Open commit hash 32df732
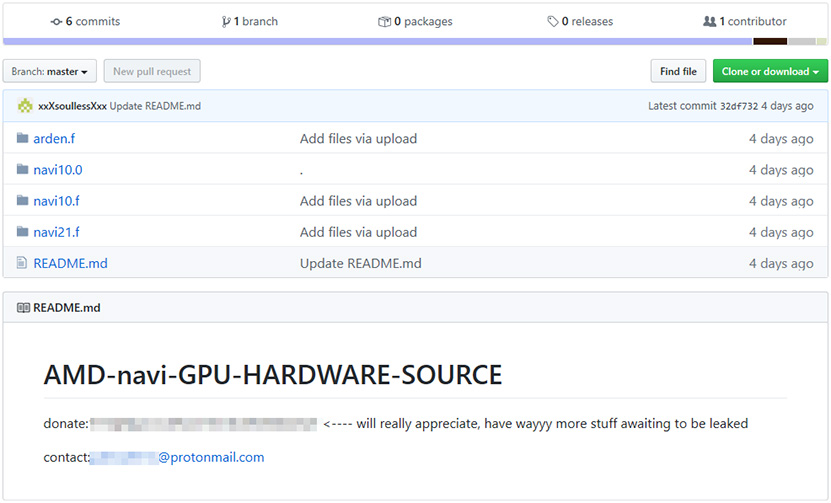 (x=739, y=106)
